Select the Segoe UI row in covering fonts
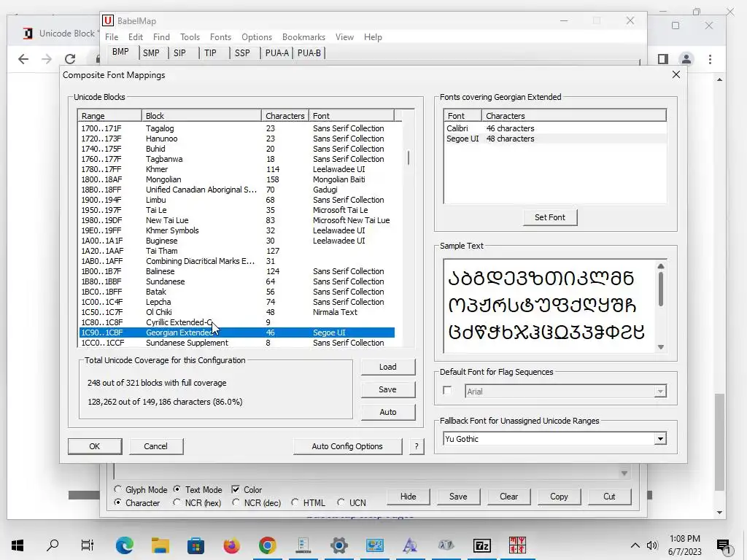This screenshot has width=747, height=560. coord(555,139)
